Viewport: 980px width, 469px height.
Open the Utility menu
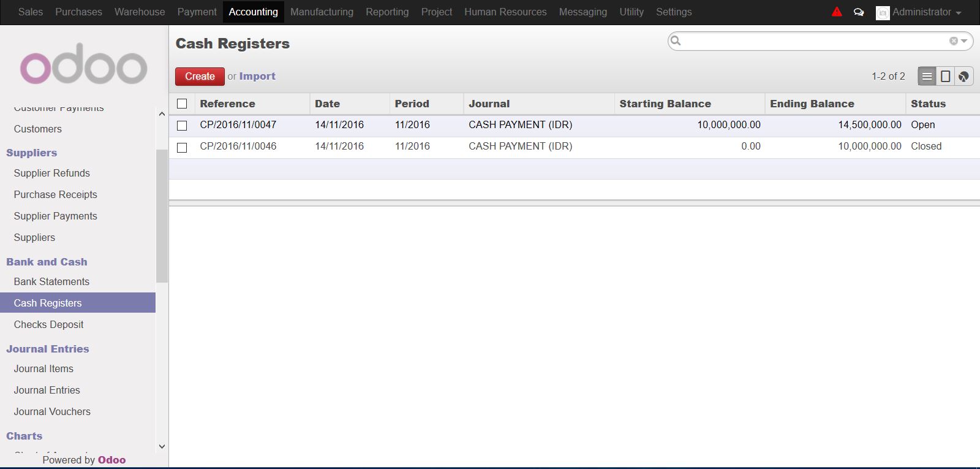[x=631, y=12]
